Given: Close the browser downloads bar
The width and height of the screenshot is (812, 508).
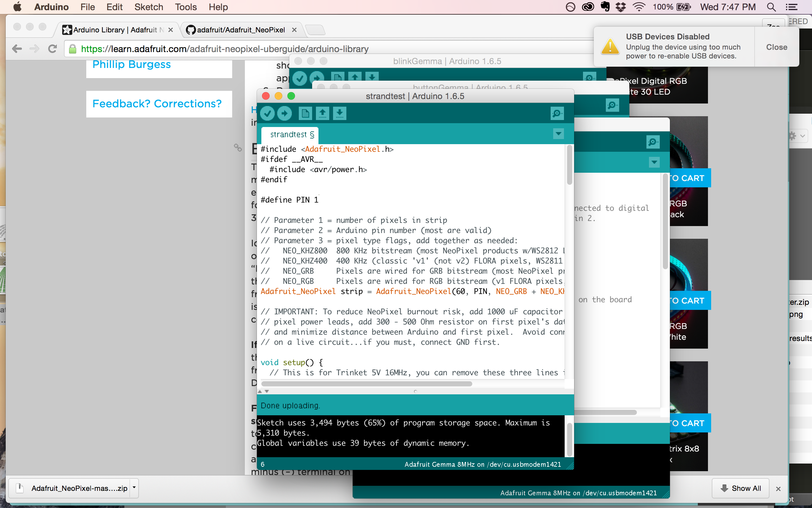Looking at the screenshot, I should (778, 489).
